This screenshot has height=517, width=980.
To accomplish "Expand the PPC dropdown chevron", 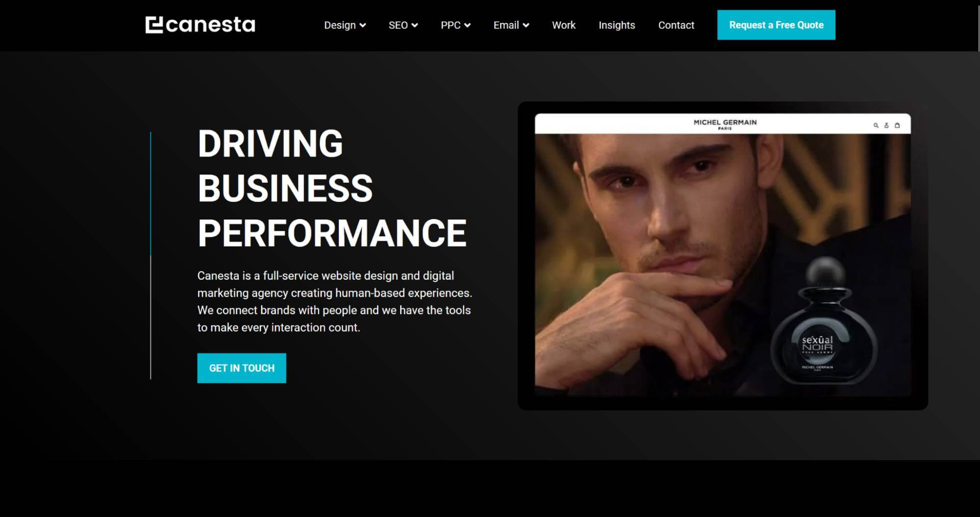I will click(467, 25).
